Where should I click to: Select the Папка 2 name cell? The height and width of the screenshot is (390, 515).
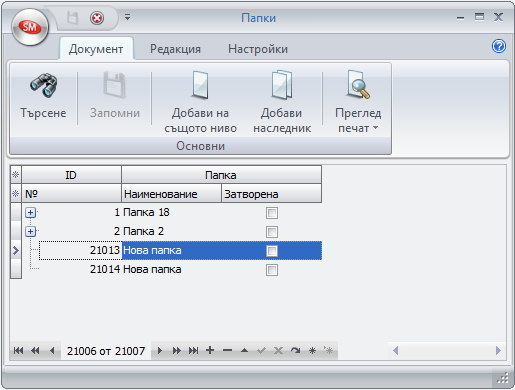pyautogui.click(x=171, y=231)
